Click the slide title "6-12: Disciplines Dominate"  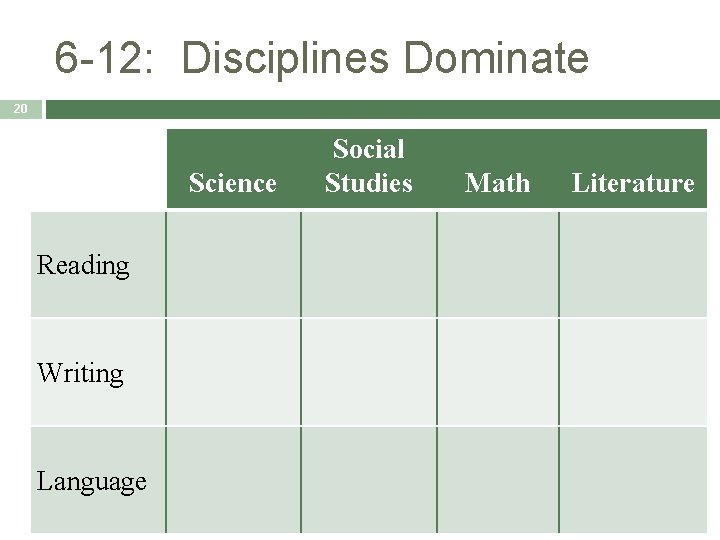(321, 58)
